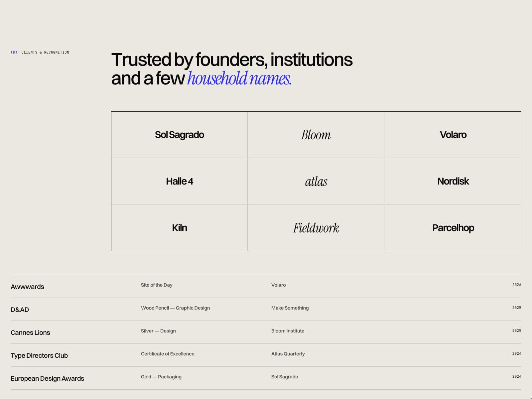Select the 'Bloom Institute' project text
The height and width of the screenshot is (399, 532).
288,331
